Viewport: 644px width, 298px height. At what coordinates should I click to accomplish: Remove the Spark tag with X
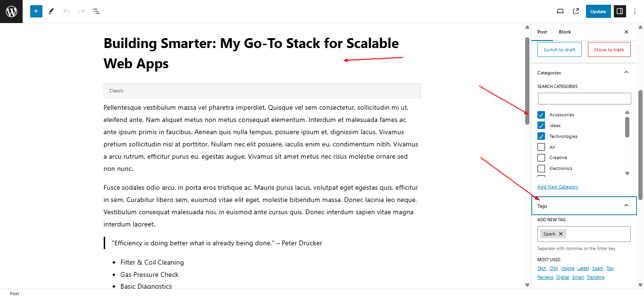tap(561, 234)
